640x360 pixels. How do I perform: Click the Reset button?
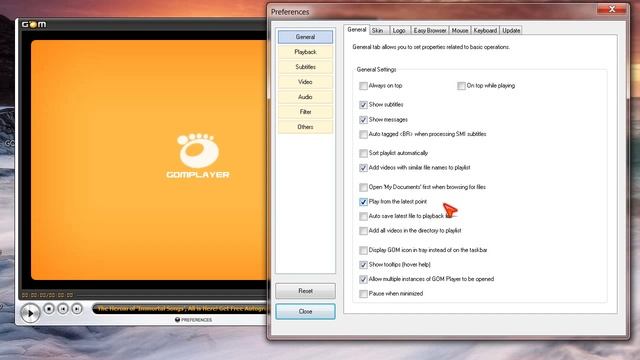tap(305, 291)
